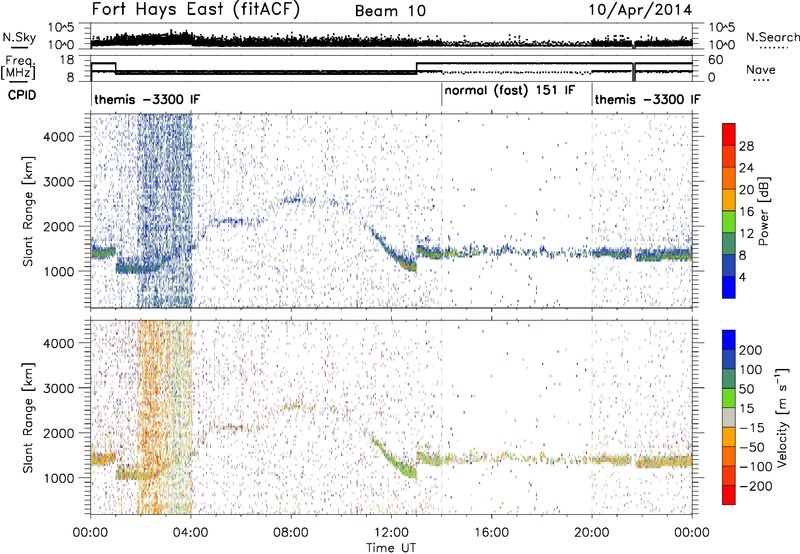Click the "normal (fast) 151 IF" CPID label
The width and height of the screenshot is (800, 554).
[510, 91]
